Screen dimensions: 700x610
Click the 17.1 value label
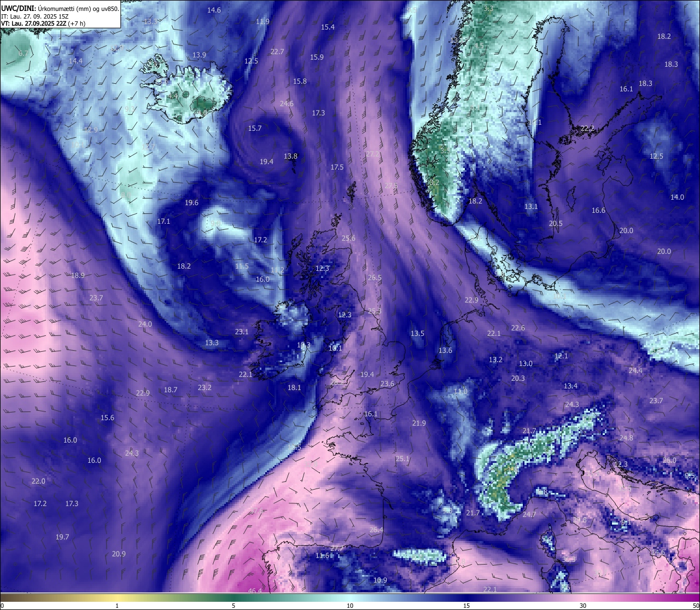pos(164,222)
